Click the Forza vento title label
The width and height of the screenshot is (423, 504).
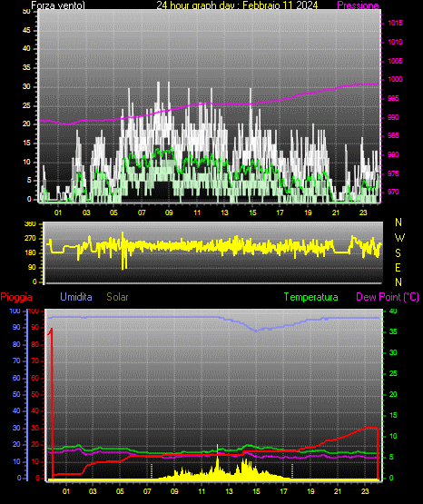[x=58, y=5]
